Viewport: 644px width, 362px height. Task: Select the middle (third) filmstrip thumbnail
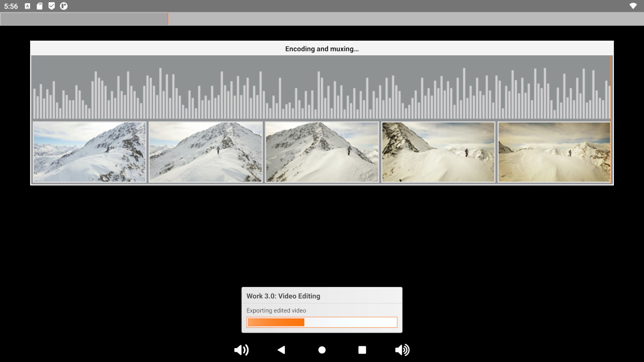coord(322,152)
